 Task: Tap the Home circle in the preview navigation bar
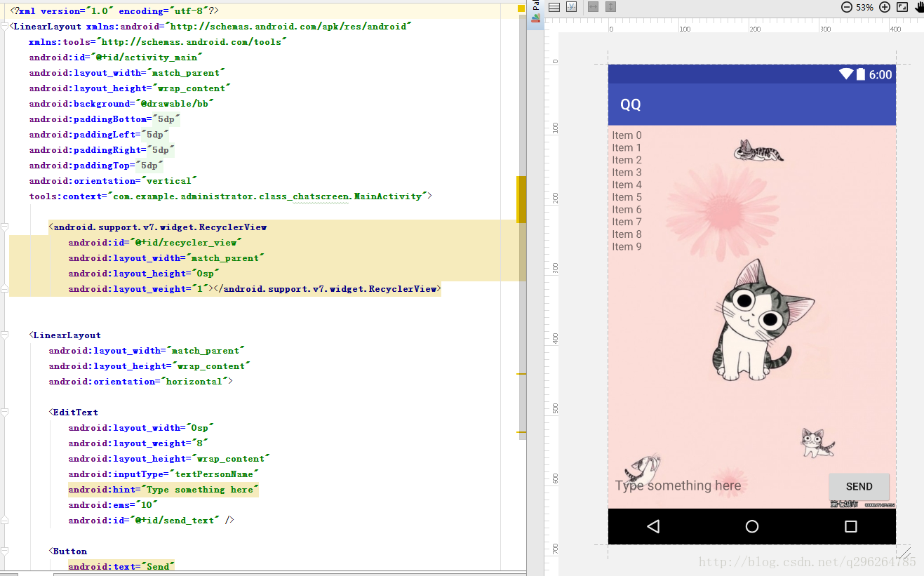(752, 526)
